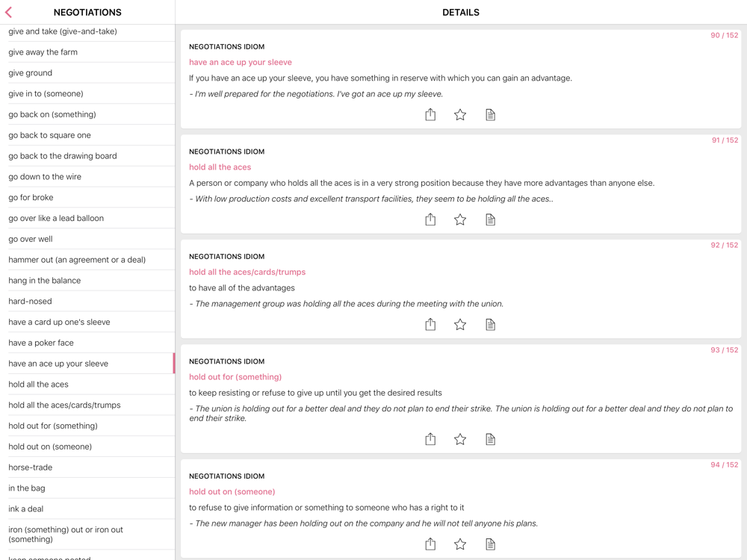Open notes for 'have an ace up your sleeve'

pyautogui.click(x=490, y=114)
